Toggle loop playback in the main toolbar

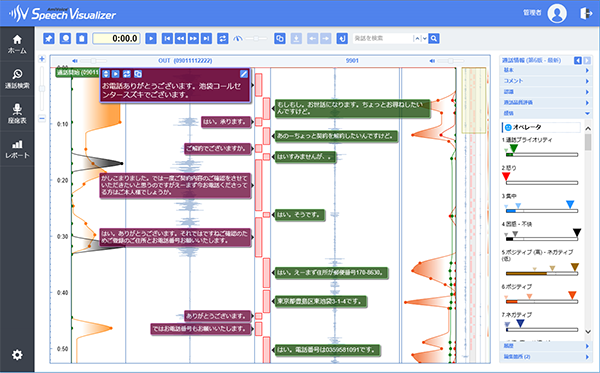223,38
